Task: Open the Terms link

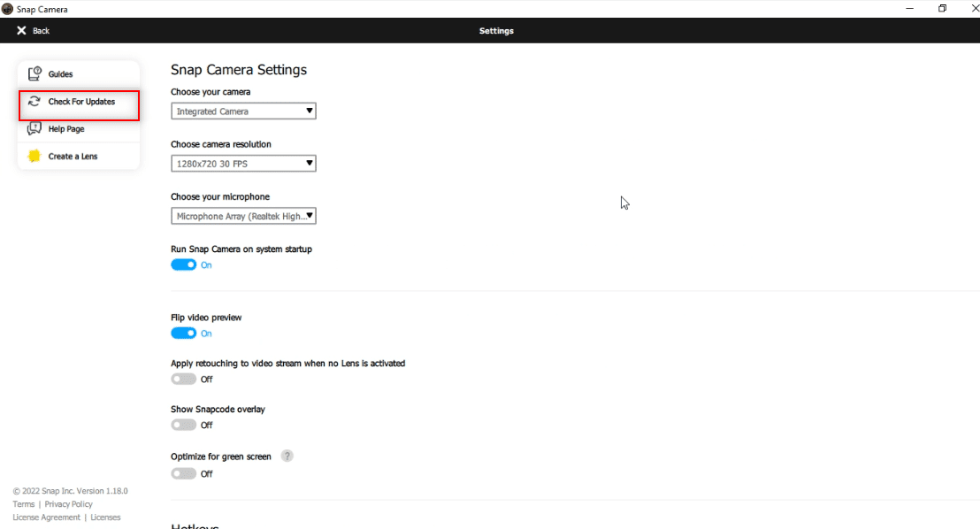Action: tap(24, 504)
